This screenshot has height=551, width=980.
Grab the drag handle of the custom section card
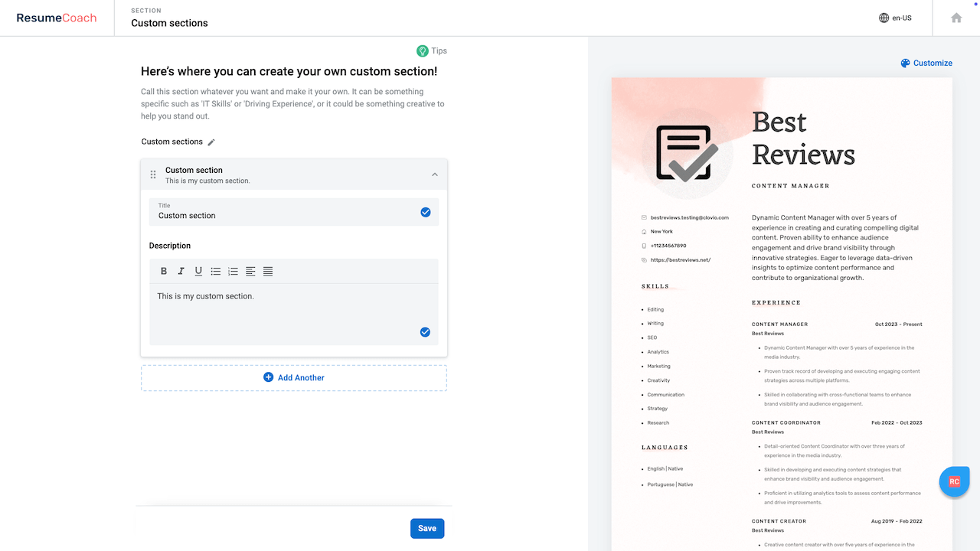[x=153, y=174]
